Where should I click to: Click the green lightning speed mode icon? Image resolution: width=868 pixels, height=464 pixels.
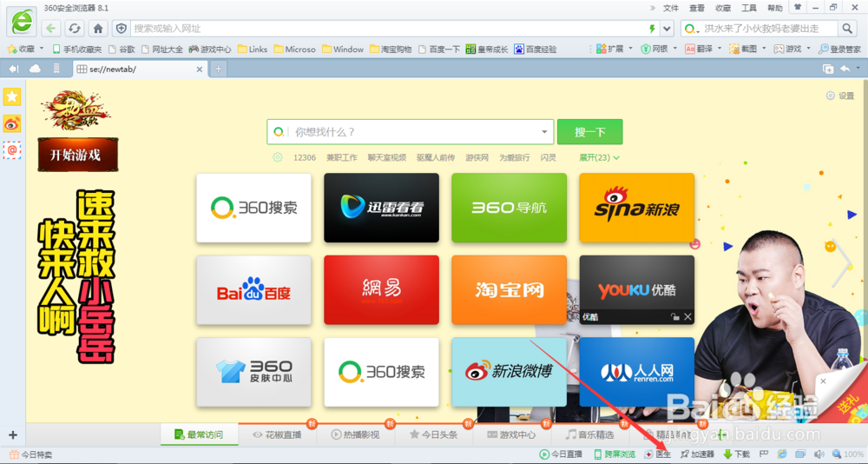pos(652,29)
